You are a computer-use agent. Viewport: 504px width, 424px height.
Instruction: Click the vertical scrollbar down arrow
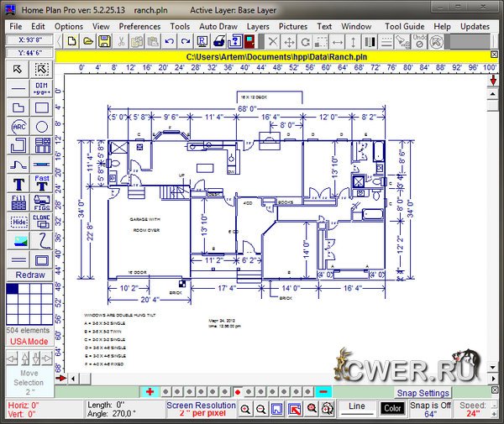[492, 377]
